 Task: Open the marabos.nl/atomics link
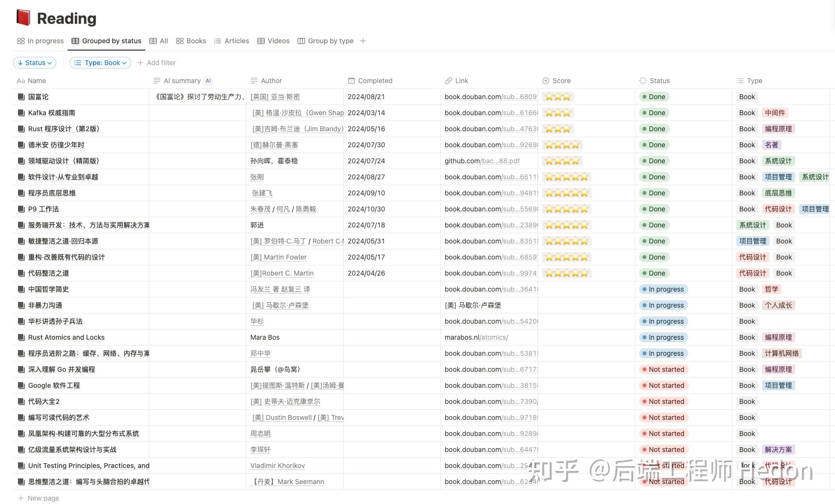click(476, 337)
